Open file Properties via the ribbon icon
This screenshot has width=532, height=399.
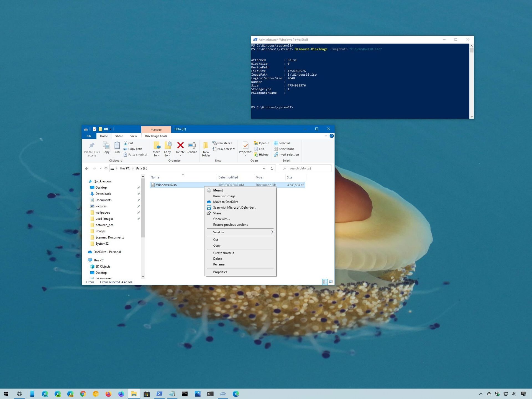(x=245, y=148)
